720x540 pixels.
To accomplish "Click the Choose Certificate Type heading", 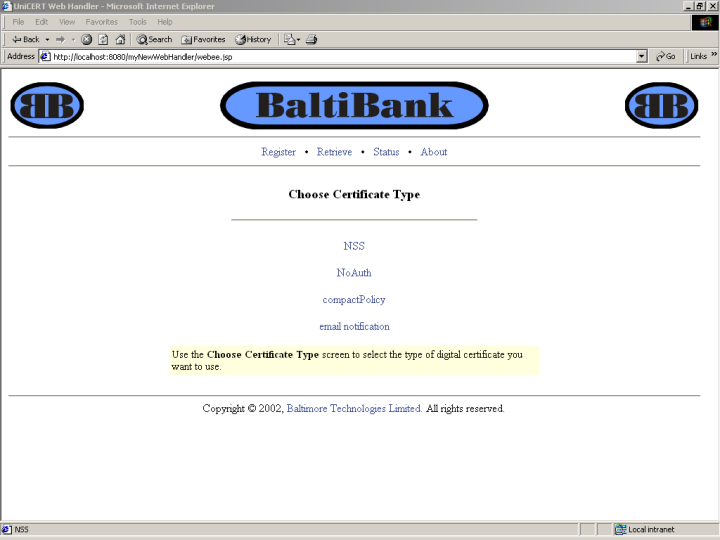I will coord(354,195).
